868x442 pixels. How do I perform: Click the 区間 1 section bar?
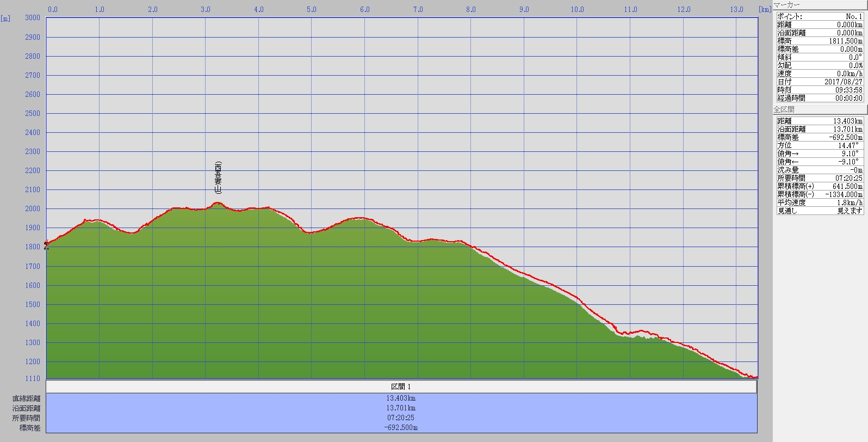(x=401, y=386)
